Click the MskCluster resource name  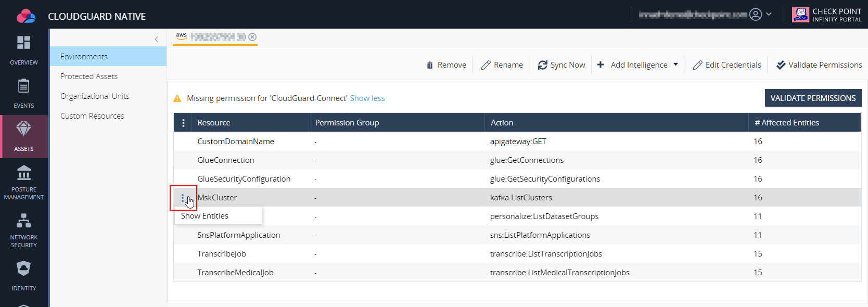tap(217, 198)
